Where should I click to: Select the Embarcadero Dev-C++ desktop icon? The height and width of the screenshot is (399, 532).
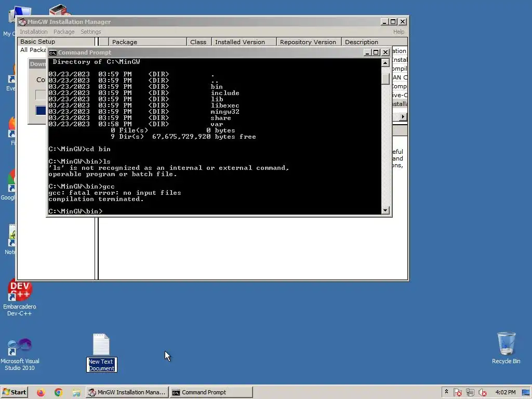point(19,298)
